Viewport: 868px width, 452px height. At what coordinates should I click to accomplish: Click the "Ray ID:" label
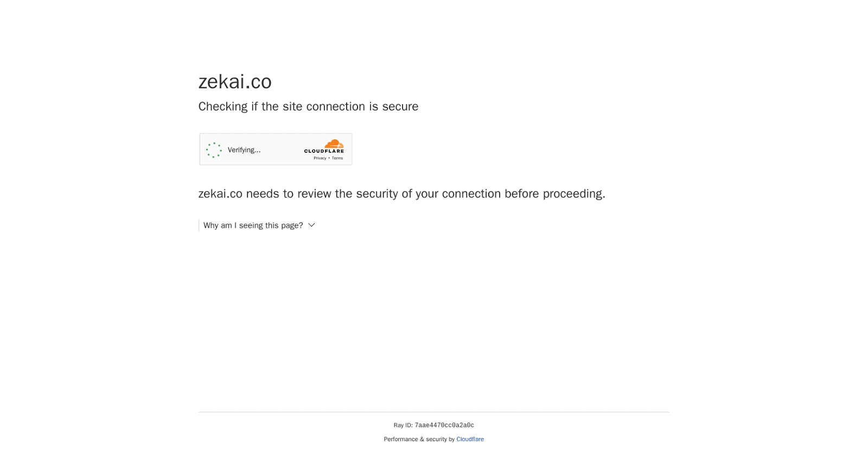pyautogui.click(x=403, y=425)
